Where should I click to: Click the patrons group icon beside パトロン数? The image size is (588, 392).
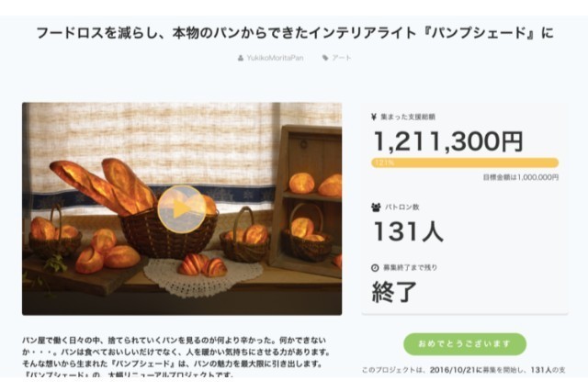[x=375, y=207]
